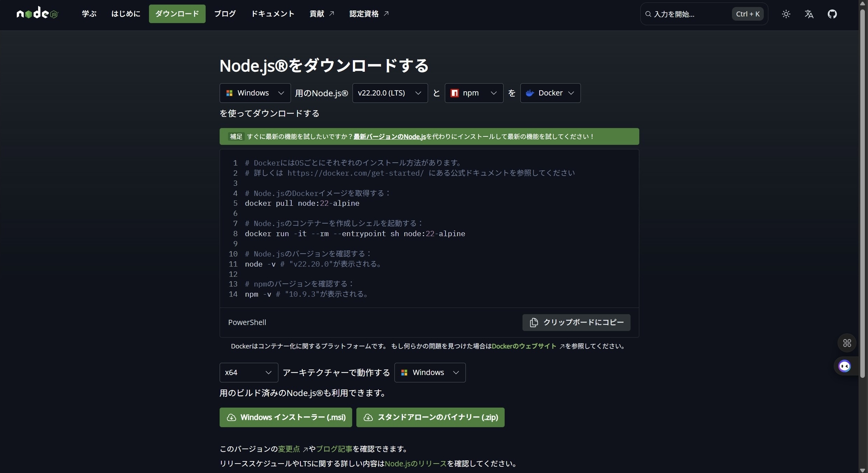The width and height of the screenshot is (868, 473).
Task: Toggle the light/dark theme sun icon
Action: coord(786,14)
